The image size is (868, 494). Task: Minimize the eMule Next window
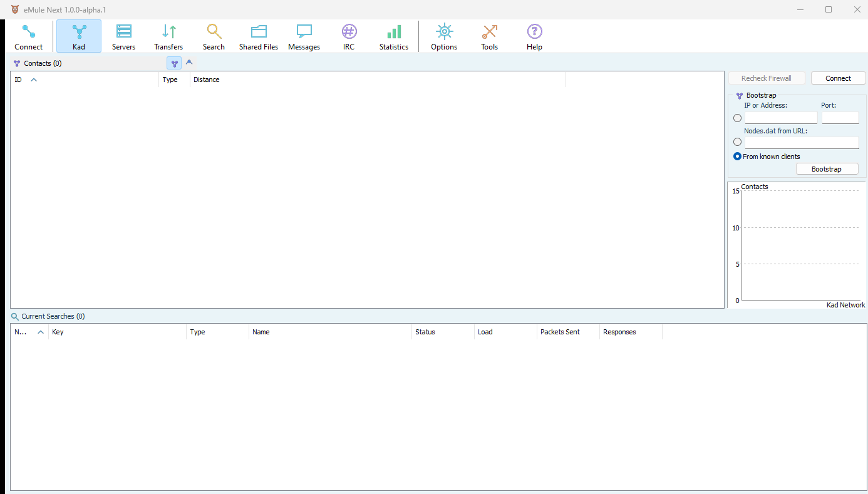(x=800, y=9)
